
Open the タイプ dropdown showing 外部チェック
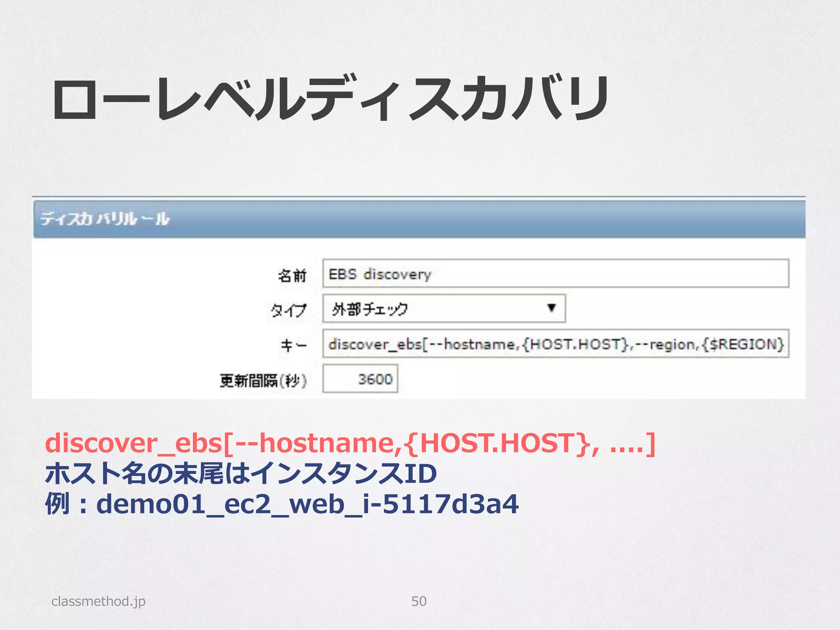(x=444, y=308)
